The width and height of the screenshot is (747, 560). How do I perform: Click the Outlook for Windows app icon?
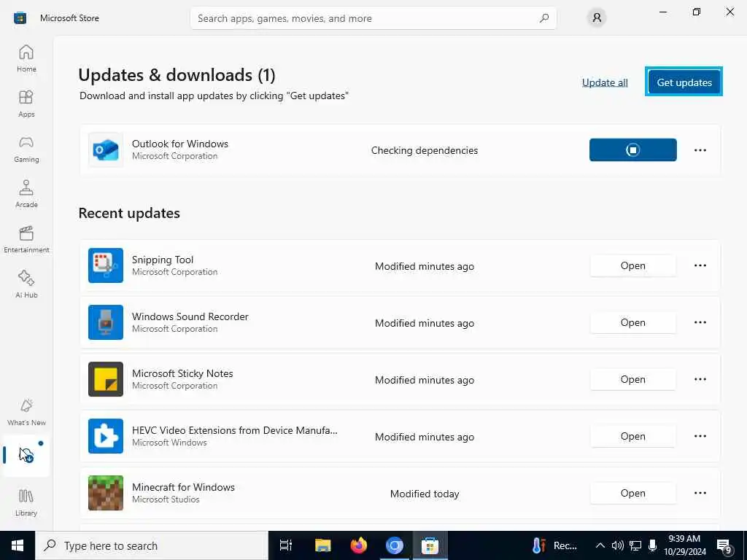click(x=106, y=150)
